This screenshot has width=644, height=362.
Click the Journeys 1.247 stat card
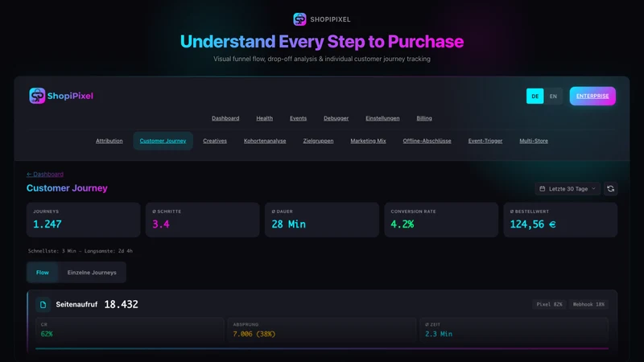point(84,220)
